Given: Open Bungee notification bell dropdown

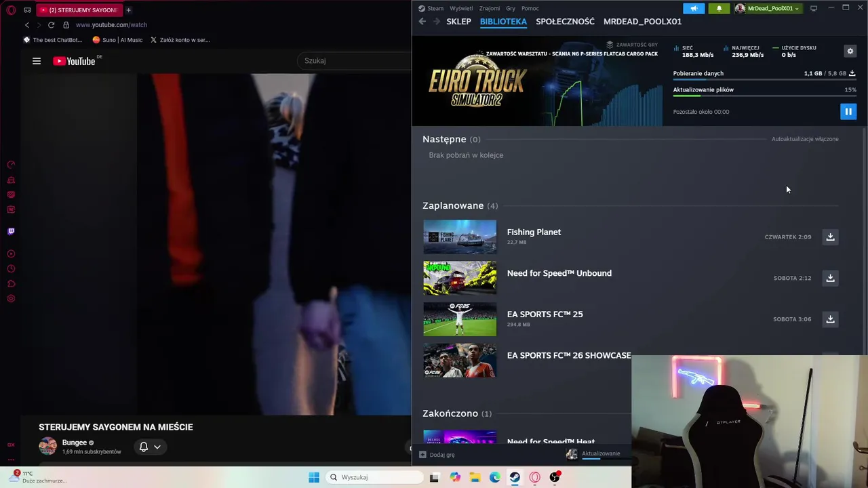Looking at the screenshot, I should (x=150, y=447).
